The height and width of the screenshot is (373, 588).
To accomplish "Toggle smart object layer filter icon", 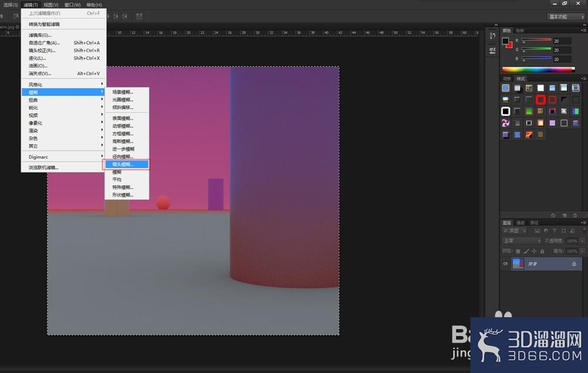I will [573, 231].
